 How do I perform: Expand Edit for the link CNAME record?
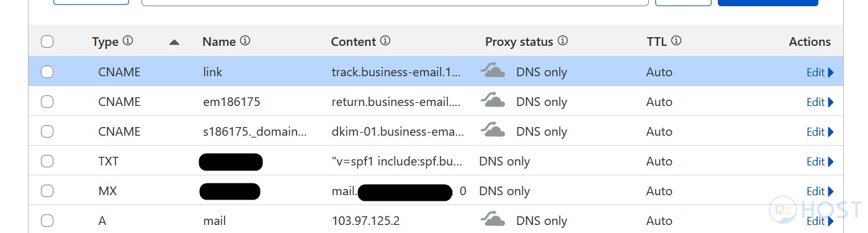pos(820,72)
